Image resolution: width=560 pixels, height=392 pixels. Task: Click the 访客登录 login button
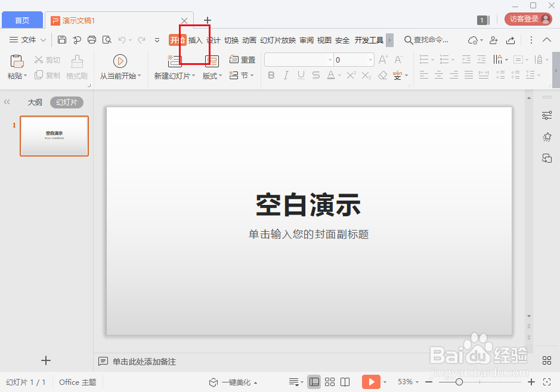527,18
